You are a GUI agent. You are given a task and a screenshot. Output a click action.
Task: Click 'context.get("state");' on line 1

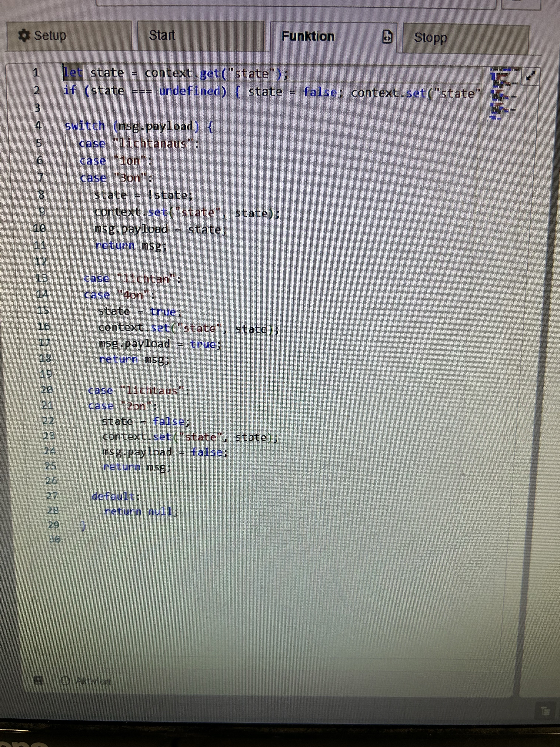coord(216,74)
